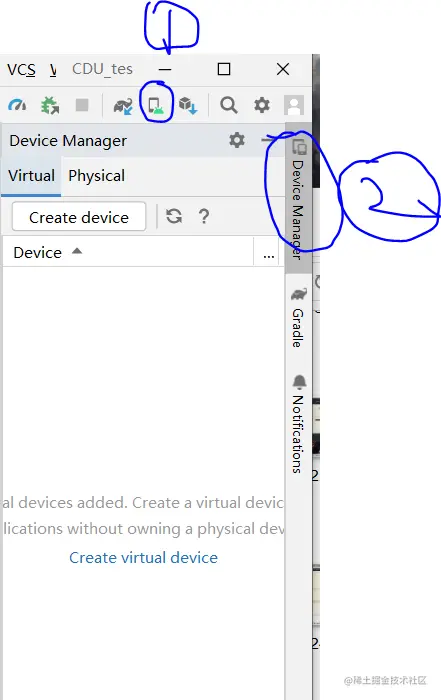
Task: Switch to the Virtual tab
Action: coord(31,175)
